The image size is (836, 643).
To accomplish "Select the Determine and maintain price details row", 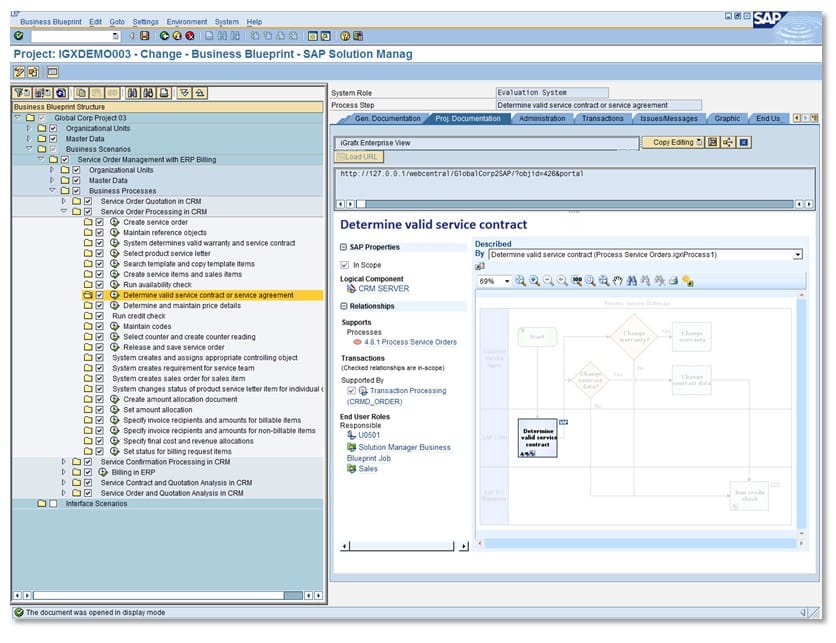I will (x=182, y=306).
